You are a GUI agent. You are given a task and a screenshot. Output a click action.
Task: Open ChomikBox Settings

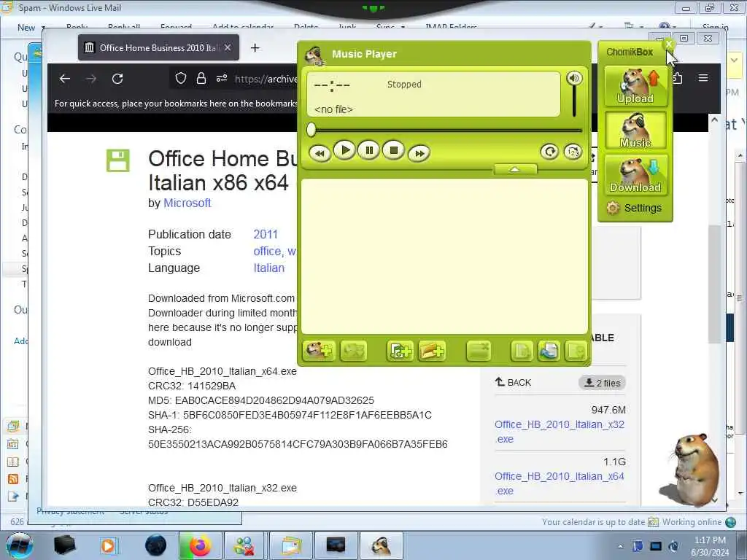pyautogui.click(x=634, y=208)
